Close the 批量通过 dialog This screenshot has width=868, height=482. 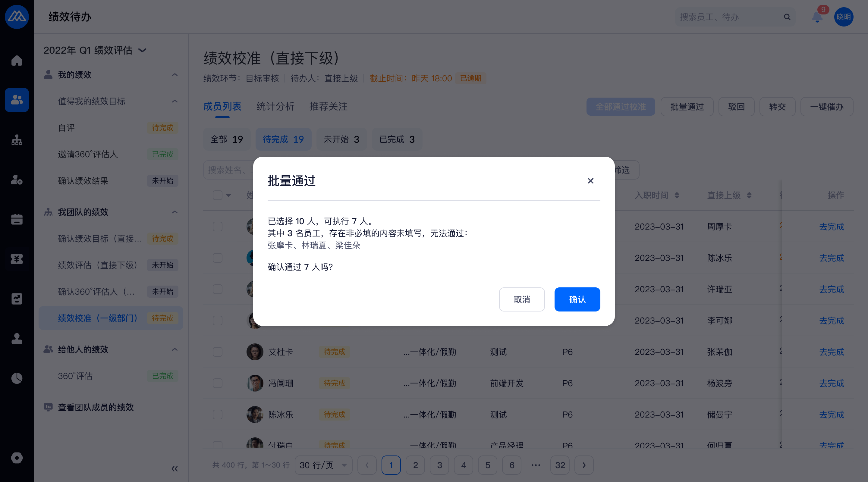click(590, 181)
